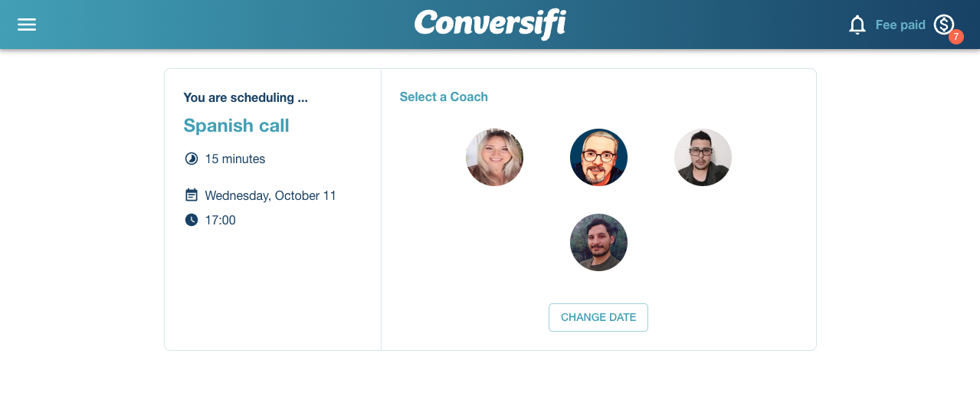Select the cartoon avatar coach with red glasses
This screenshot has width=980, height=396.
coord(598,158)
